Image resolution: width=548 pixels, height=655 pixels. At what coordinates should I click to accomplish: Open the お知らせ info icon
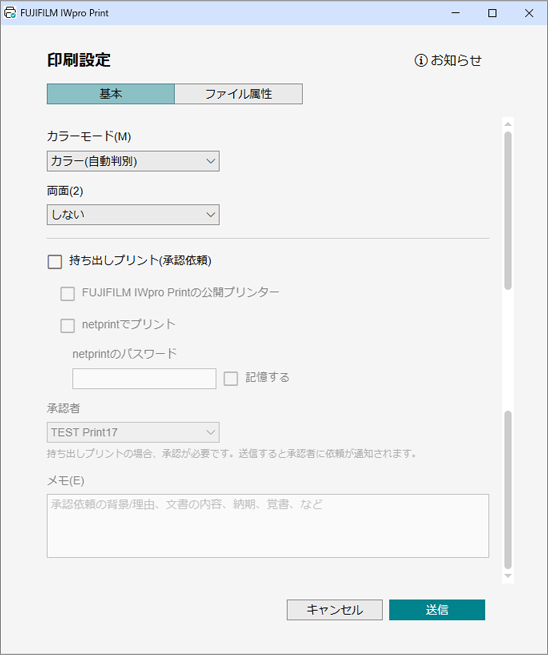tap(421, 61)
